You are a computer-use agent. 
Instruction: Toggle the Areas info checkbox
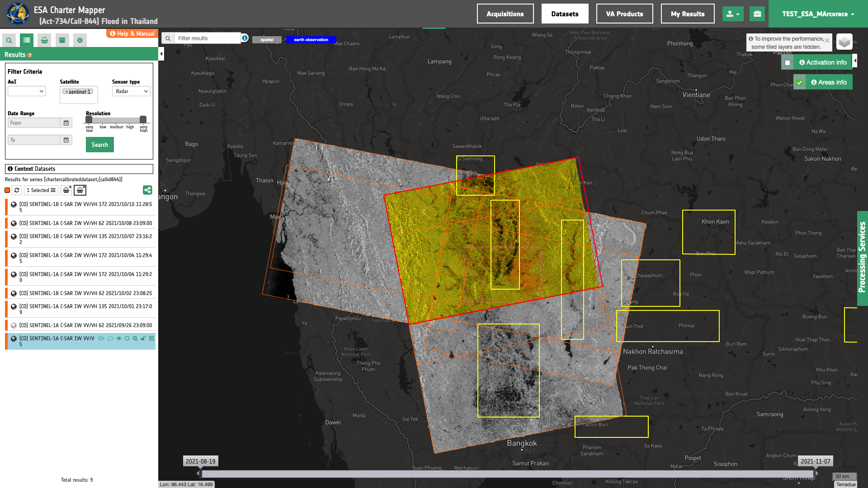[799, 83]
